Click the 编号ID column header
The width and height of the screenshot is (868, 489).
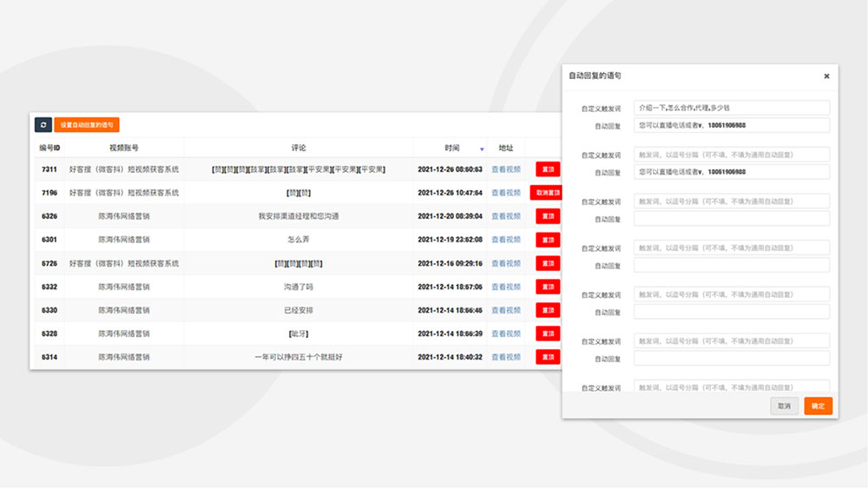[49, 149]
